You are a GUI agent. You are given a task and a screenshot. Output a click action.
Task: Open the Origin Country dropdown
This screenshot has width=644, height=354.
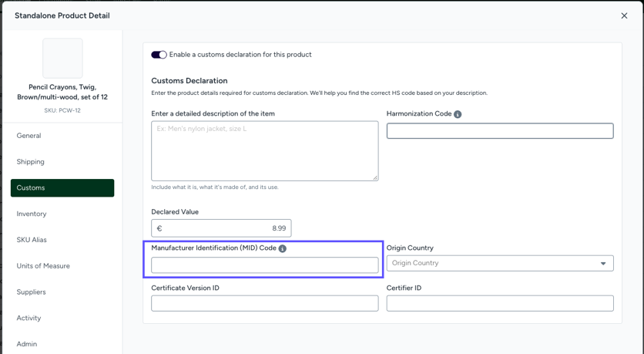500,263
